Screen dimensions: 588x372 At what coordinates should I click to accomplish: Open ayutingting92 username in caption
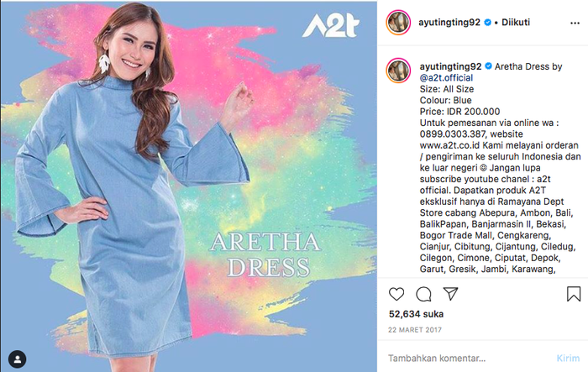[450, 66]
